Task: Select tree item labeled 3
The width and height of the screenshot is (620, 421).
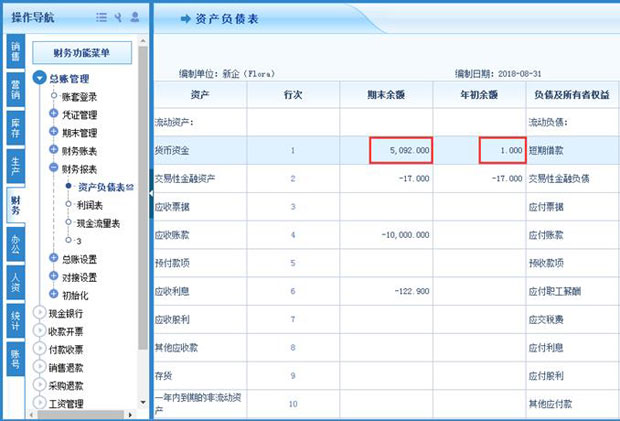Action: [x=79, y=241]
